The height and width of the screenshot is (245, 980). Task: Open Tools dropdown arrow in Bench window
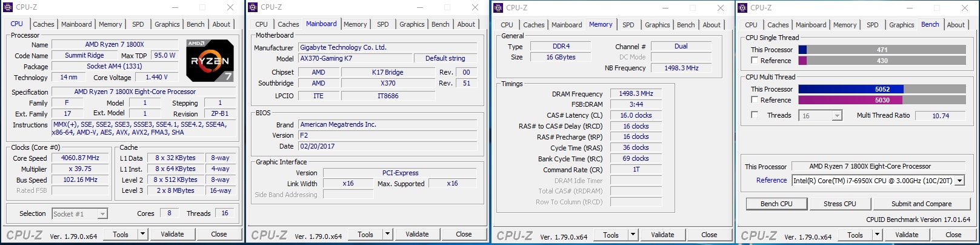point(877,235)
